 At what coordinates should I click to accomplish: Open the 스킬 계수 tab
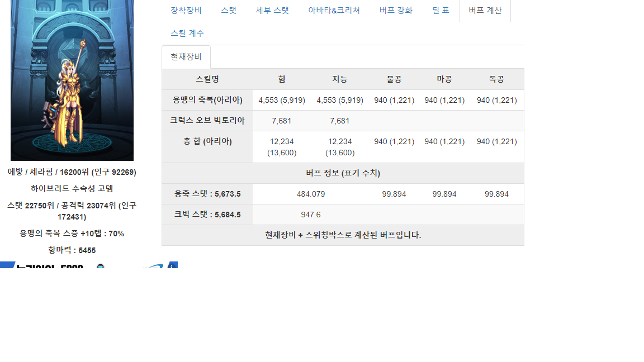pyautogui.click(x=187, y=34)
